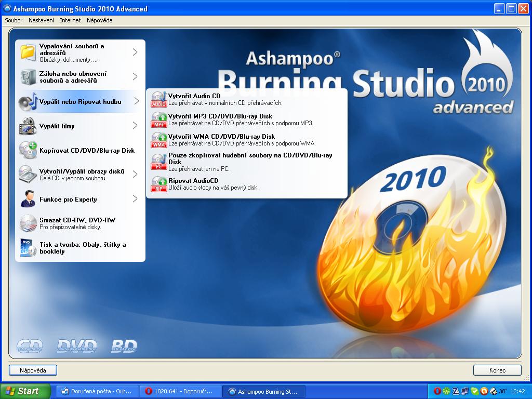Click the printer tray icon

click(x=493, y=391)
